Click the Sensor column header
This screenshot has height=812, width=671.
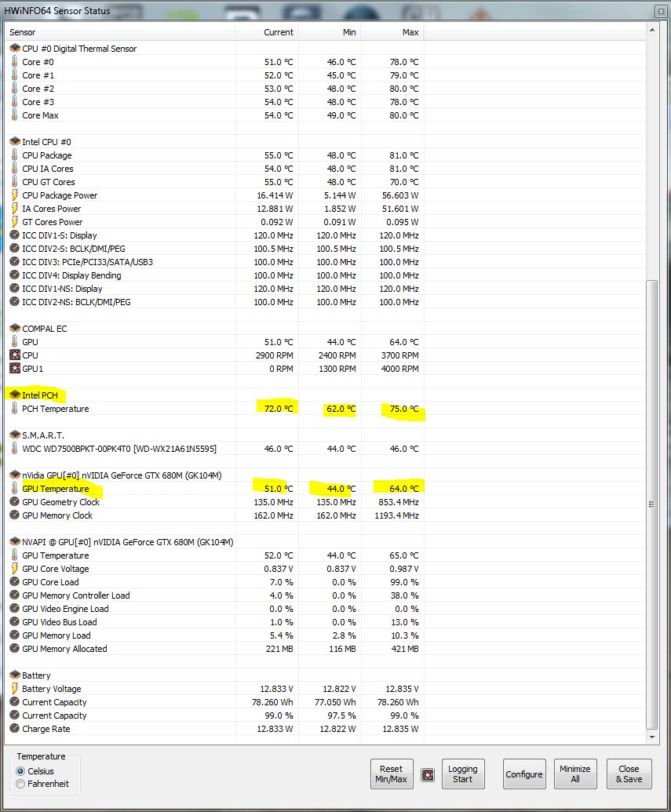[120, 32]
